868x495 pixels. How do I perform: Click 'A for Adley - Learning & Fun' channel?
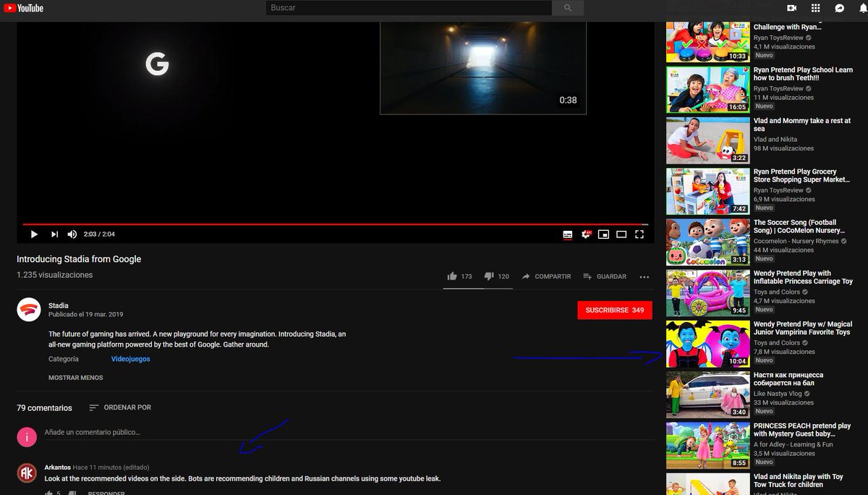pos(793,444)
